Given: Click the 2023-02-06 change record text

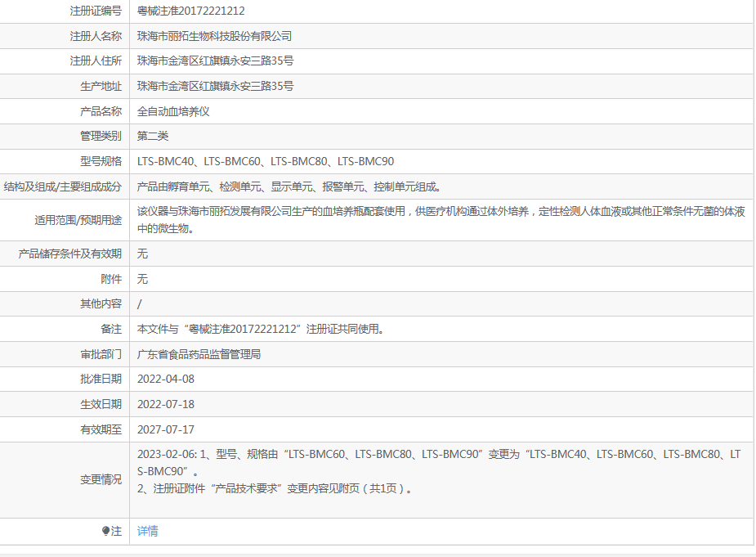Looking at the screenshot, I should (x=439, y=463).
